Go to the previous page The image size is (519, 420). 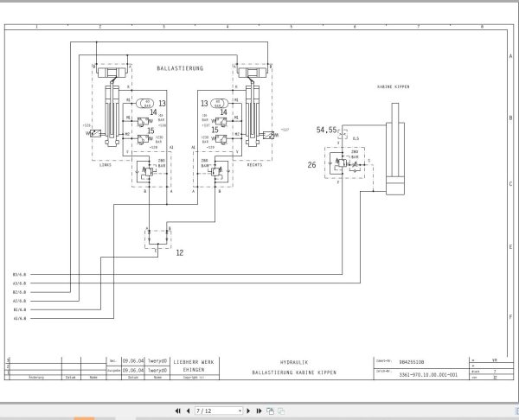coord(188,410)
